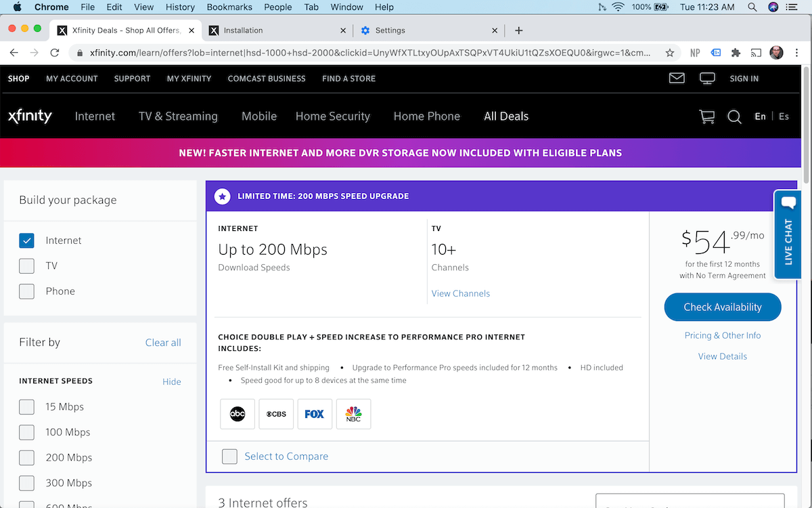The height and width of the screenshot is (508, 812).
Task: Open the Mobile nav item
Action: 259,117
